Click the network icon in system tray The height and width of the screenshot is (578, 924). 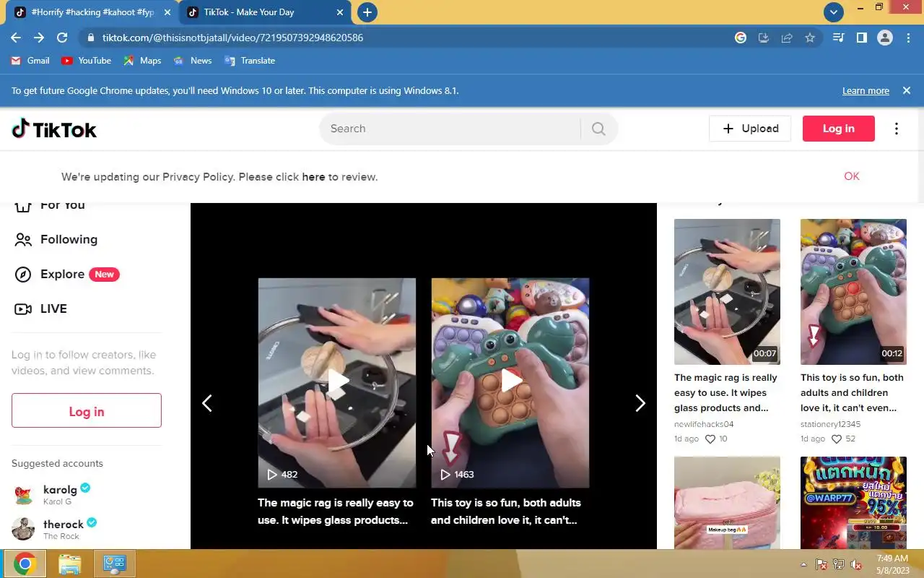coord(838,564)
